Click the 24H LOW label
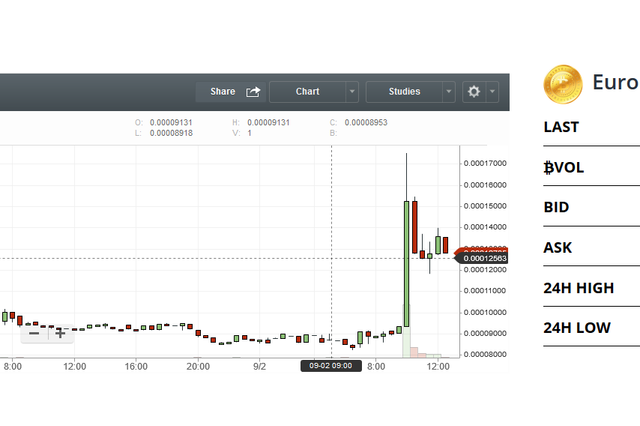640x426 pixels. [x=577, y=328]
